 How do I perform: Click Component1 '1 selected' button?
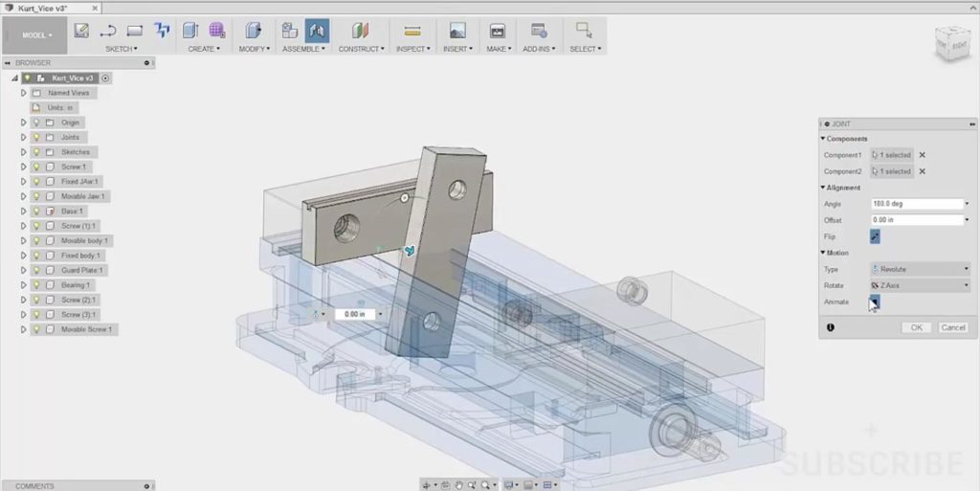coord(892,155)
